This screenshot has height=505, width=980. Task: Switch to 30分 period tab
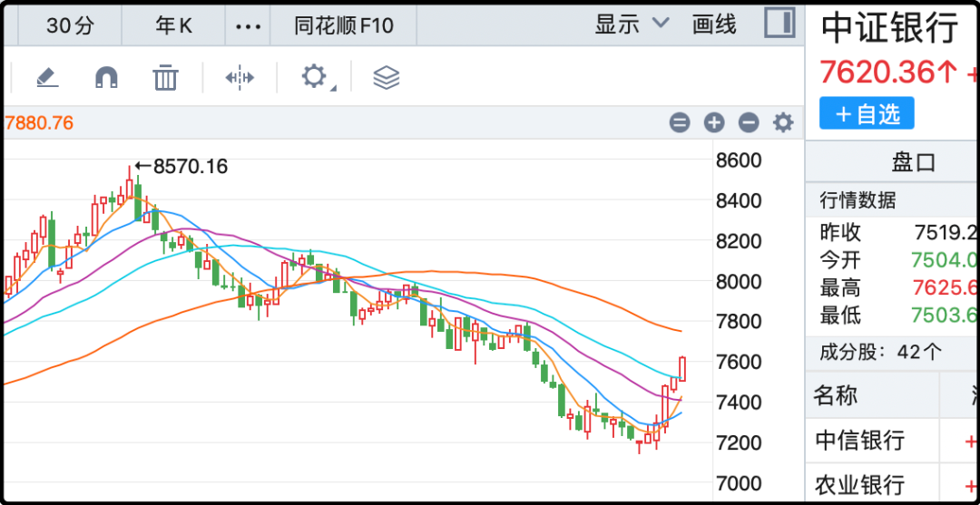click(70, 25)
